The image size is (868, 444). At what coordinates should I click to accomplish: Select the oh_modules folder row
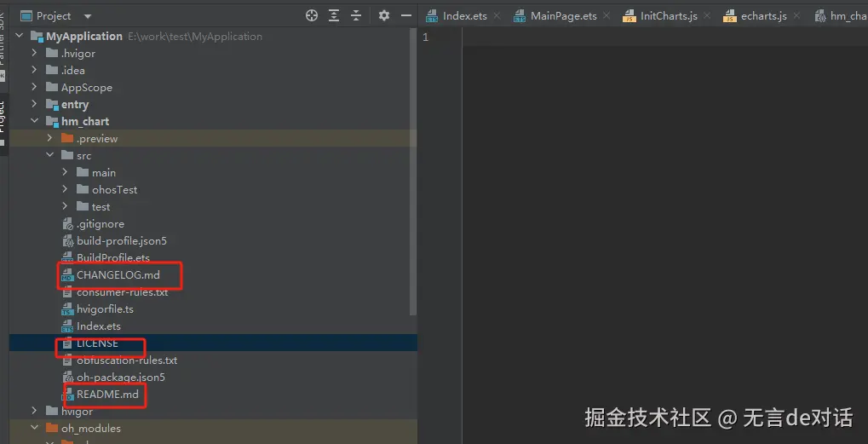pyautogui.click(x=213, y=428)
